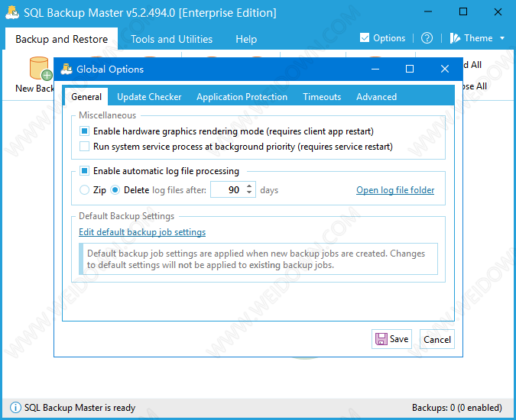Click the New Backup database icon
The height and width of the screenshot is (420, 516).
[38, 69]
